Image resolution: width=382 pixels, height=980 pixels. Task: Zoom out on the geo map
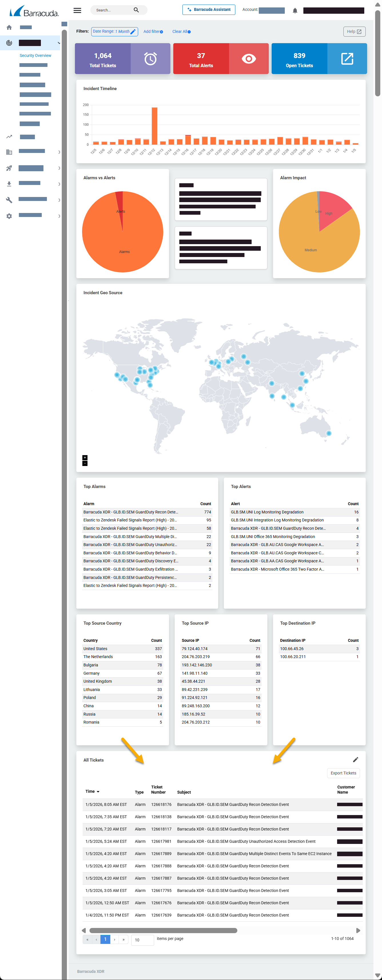point(85,463)
